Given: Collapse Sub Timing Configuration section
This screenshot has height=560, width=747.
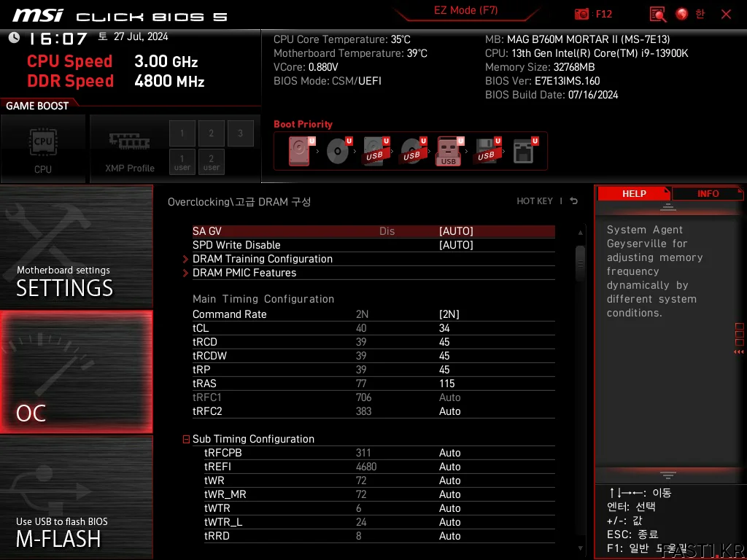Looking at the screenshot, I should pos(186,439).
